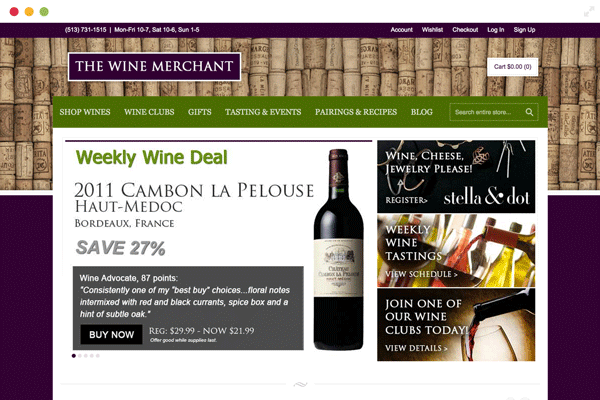600x400 pixels.
Task: Open stella & dot Register banner
Action: point(456,176)
